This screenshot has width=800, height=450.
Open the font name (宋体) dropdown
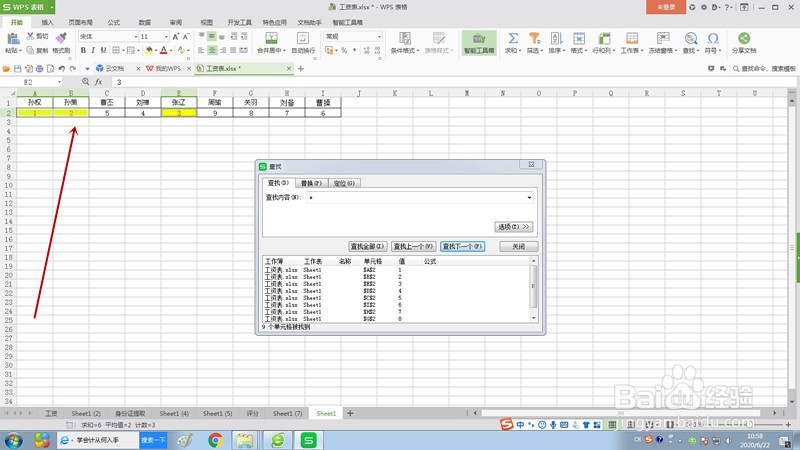pyautogui.click(x=136, y=37)
